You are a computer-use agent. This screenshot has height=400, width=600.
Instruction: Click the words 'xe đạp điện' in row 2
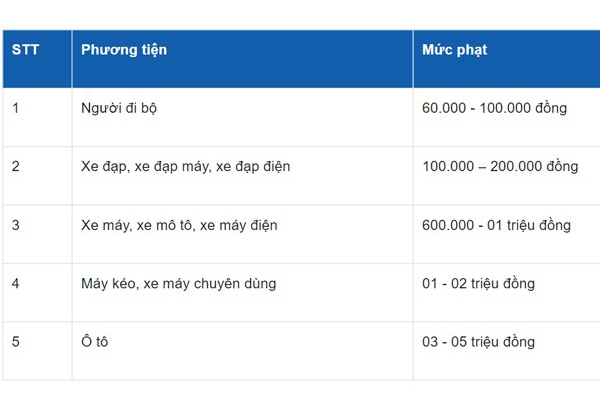click(253, 166)
